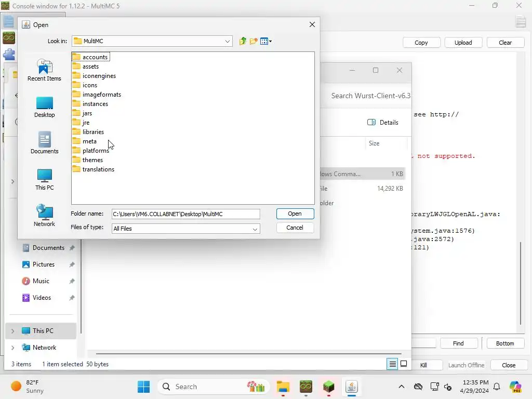Switch Explorer to large thumbnails view icon
The width and height of the screenshot is (532, 399).
coord(404,364)
